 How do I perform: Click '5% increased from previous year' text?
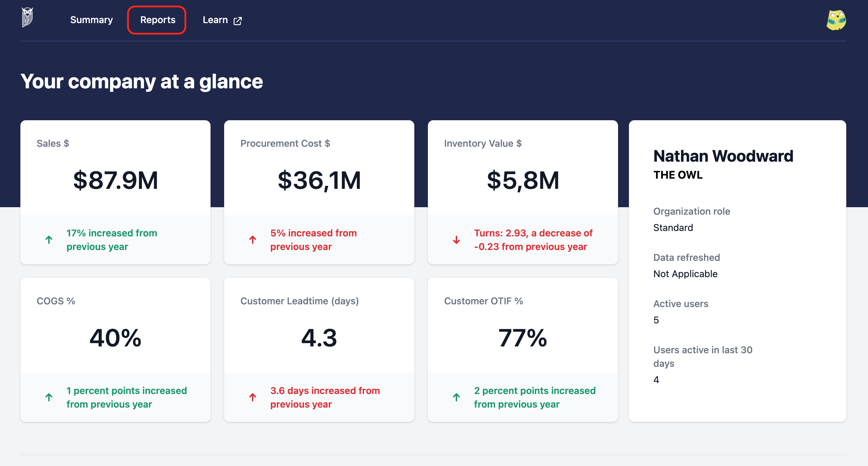tap(313, 240)
